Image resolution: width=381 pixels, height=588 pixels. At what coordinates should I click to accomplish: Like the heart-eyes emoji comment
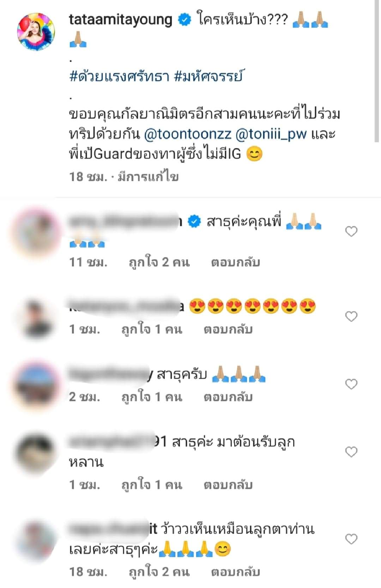[x=351, y=316]
